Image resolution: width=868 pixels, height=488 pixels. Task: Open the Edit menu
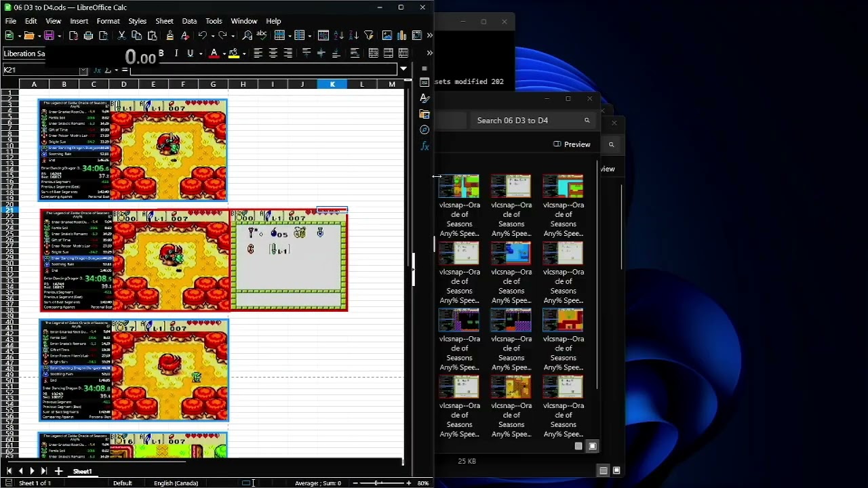point(31,21)
